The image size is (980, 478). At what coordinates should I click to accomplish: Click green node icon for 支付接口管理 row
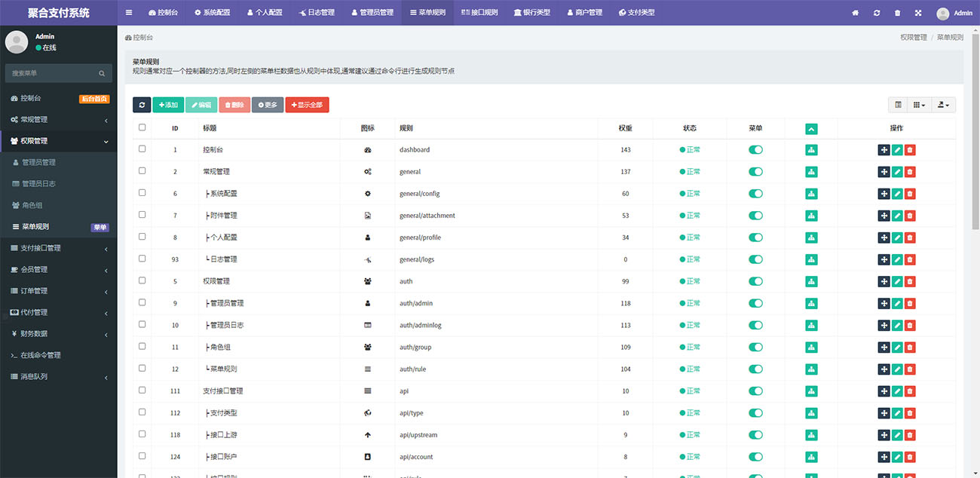(x=811, y=391)
